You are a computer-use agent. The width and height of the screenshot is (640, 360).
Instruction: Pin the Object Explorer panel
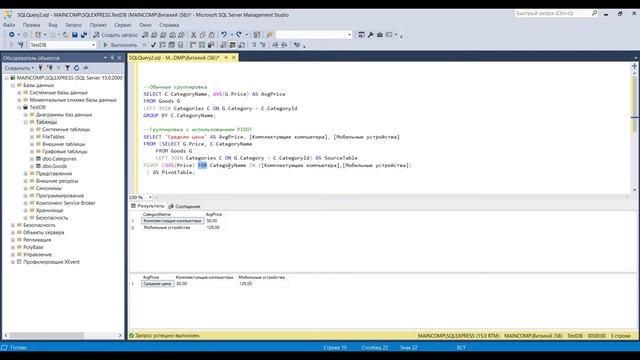point(112,58)
